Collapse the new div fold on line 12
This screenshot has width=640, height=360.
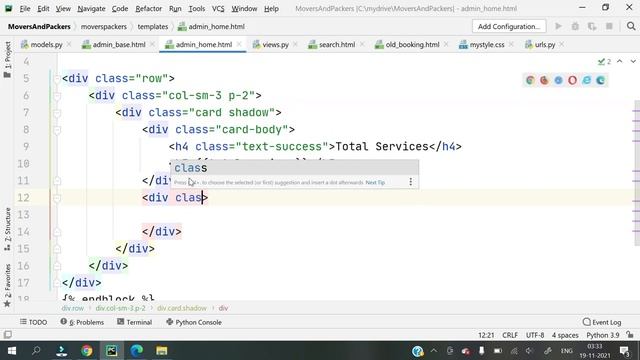(x=57, y=198)
